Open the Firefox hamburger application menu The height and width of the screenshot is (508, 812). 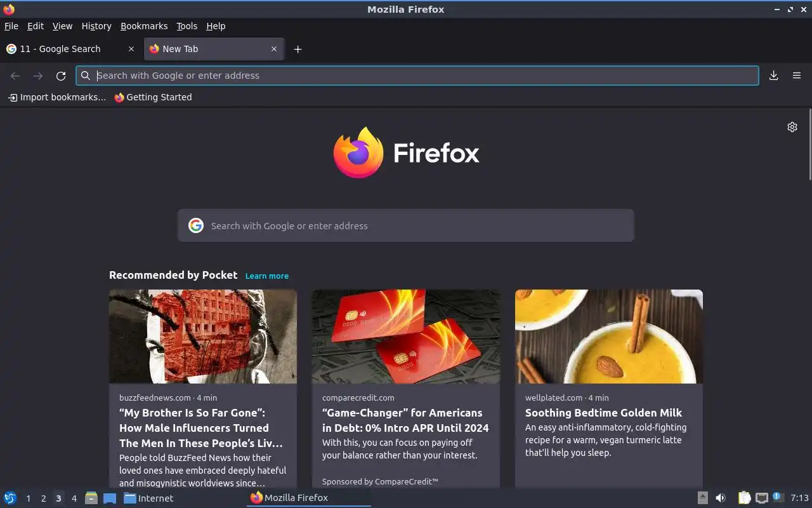(x=797, y=76)
